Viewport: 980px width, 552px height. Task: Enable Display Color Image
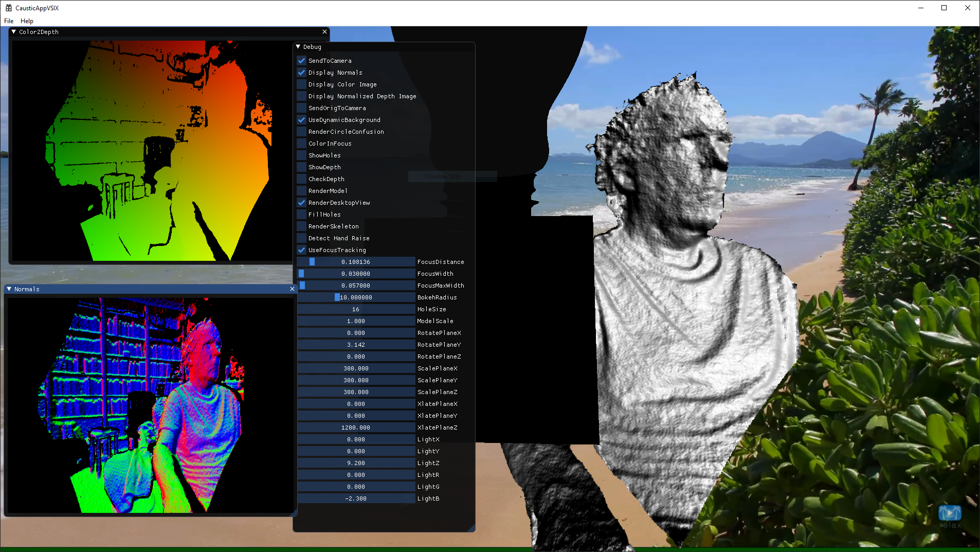click(x=302, y=84)
